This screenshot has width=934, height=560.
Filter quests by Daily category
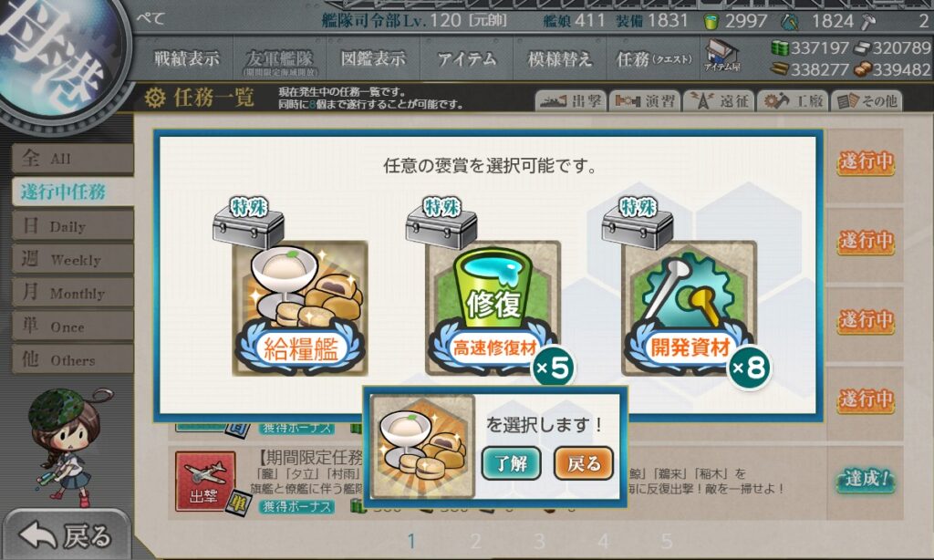(72, 226)
